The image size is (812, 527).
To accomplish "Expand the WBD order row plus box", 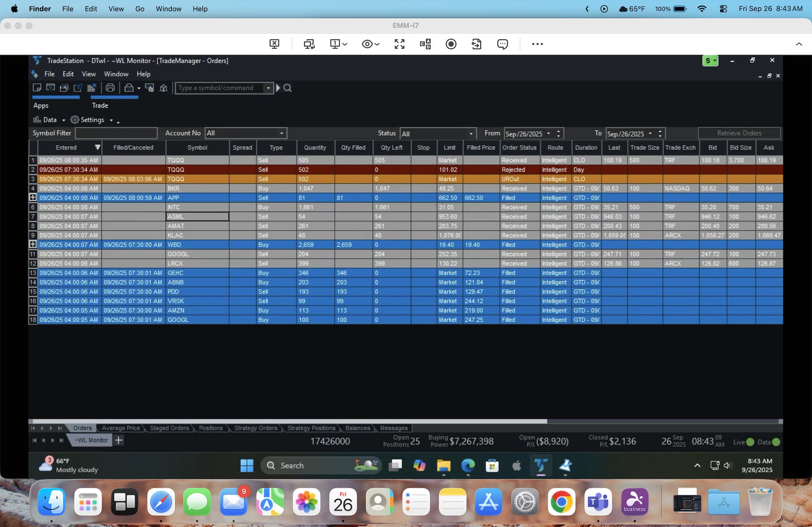I will click(x=33, y=244).
